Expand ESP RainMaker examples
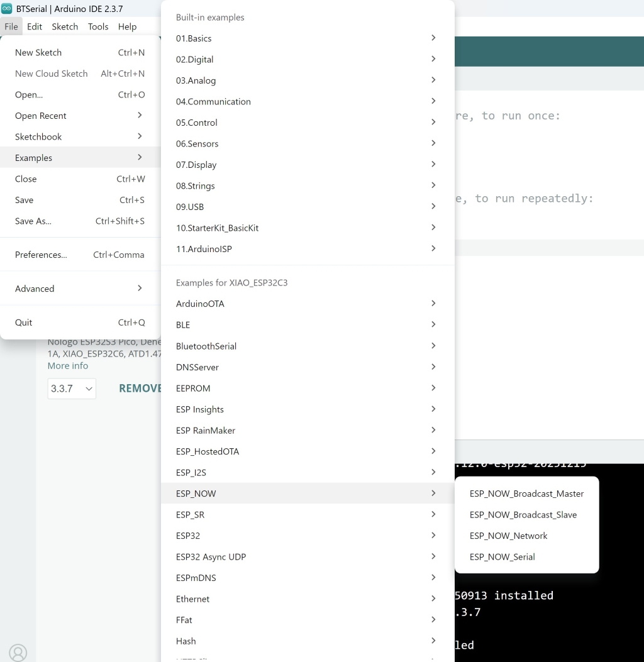Image resolution: width=644 pixels, height=662 pixels. [x=308, y=431]
